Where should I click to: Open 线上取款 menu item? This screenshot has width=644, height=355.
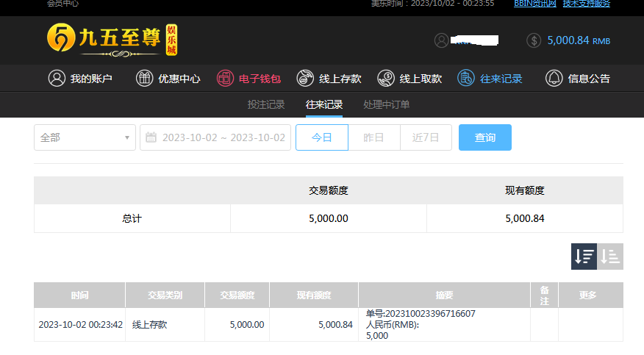421,79
